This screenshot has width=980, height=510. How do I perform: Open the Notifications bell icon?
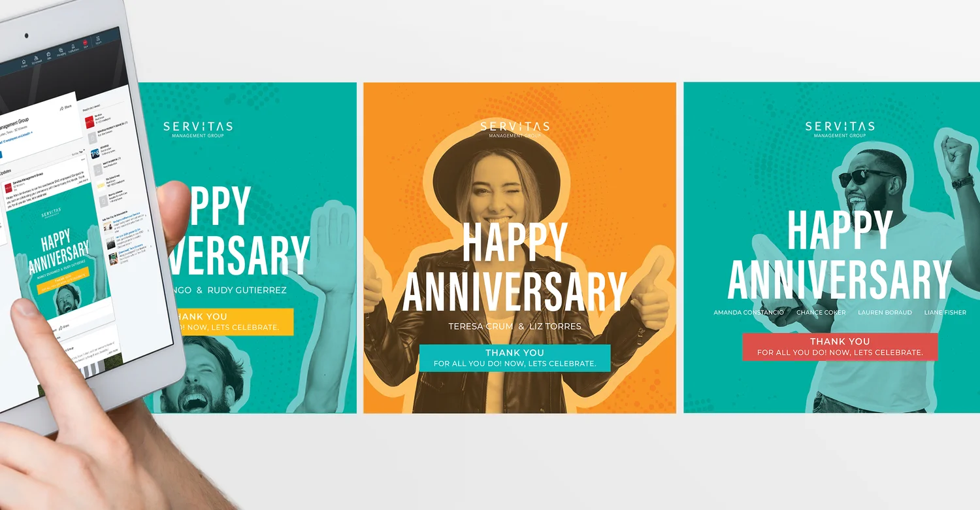coord(73,46)
